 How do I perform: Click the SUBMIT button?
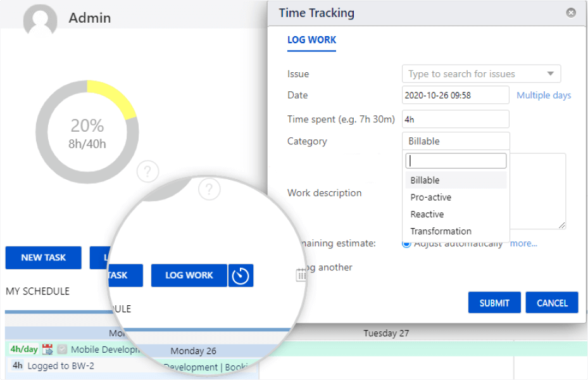tap(494, 302)
